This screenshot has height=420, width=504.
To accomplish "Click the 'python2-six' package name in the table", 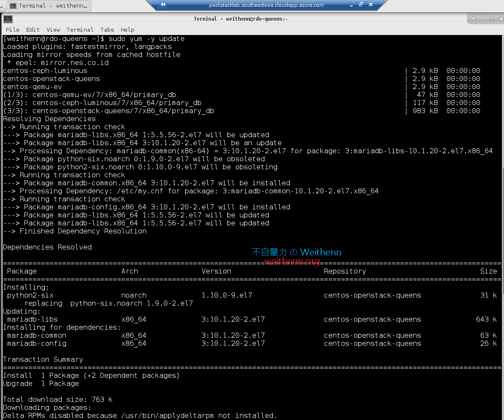I will [x=30, y=295].
